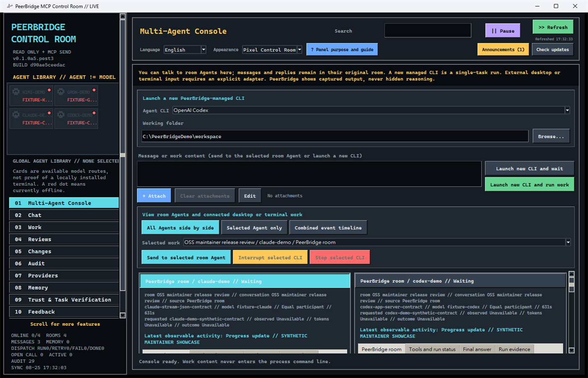Viewport: 588px width, 378px height.
Task: Attach a file to the message
Action: point(154,196)
